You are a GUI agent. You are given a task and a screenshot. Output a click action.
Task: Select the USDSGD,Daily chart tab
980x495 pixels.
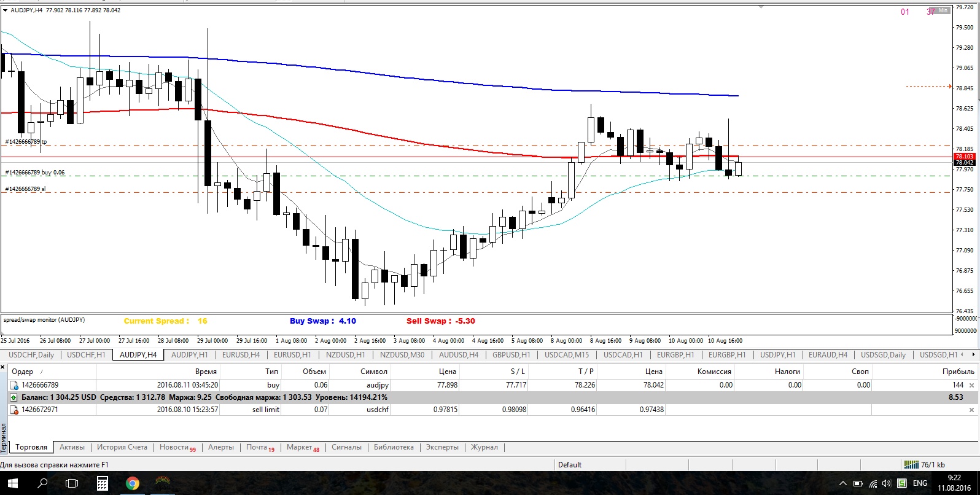click(x=883, y=355)
